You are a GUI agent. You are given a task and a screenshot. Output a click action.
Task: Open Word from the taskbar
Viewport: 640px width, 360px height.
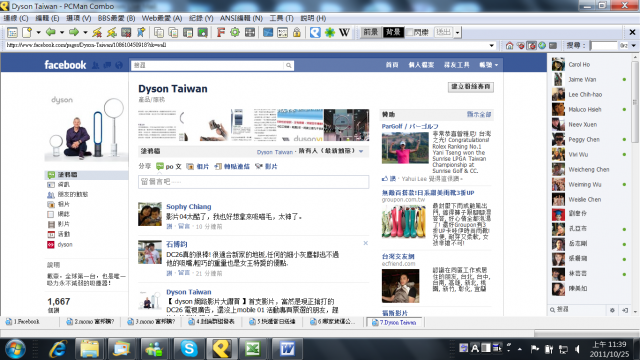point(287,349)
